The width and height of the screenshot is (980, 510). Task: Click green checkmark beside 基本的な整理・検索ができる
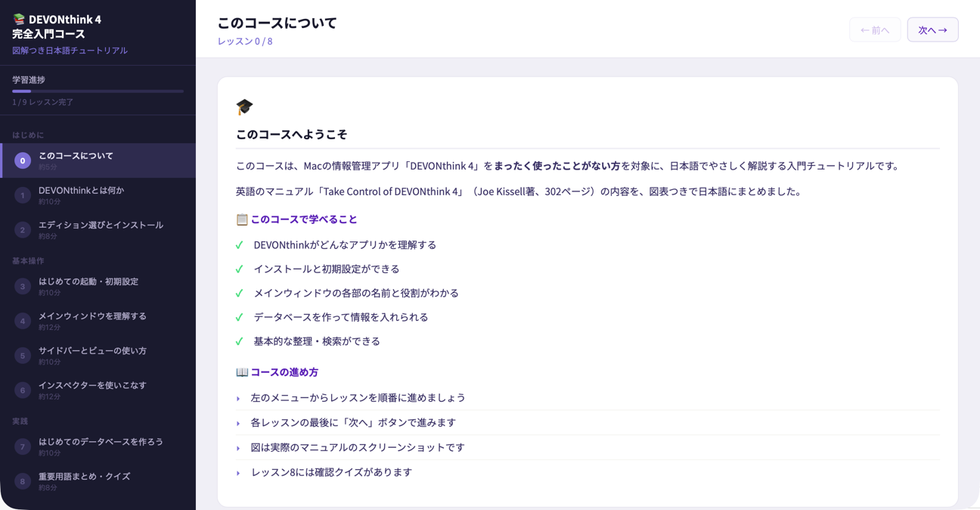pos(240,342)
